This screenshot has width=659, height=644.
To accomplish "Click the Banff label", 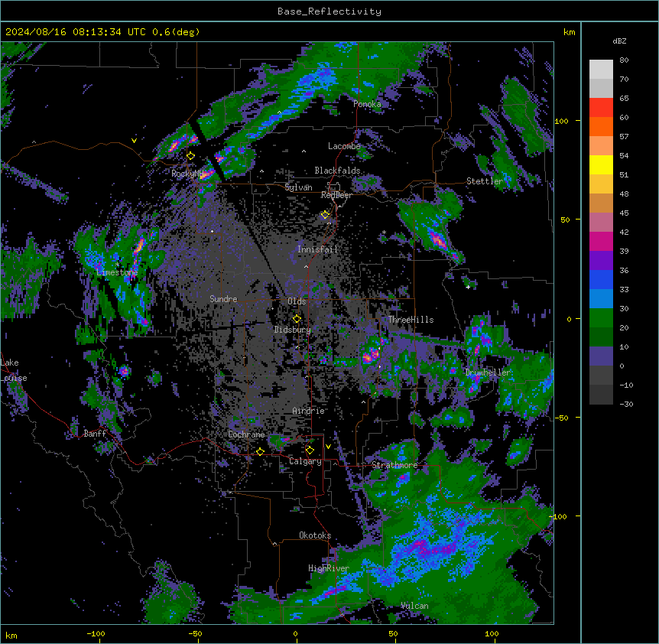I will pos(95,434).
